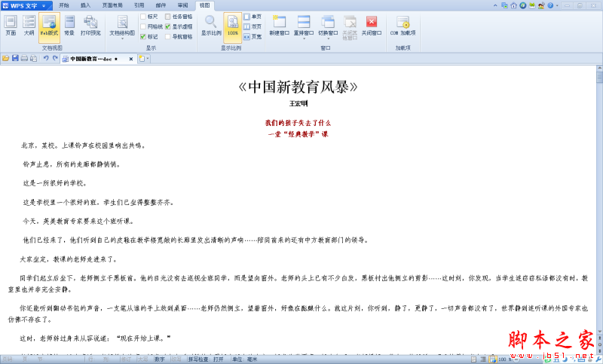The image size is (603, 364).
Task: Click 新建窗口 (New Window)
Action: [279, 26]
